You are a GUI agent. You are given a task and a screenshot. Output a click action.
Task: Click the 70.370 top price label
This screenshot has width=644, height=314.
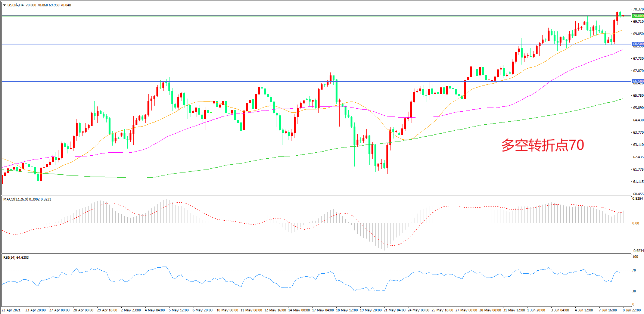(x=638, y=9)
